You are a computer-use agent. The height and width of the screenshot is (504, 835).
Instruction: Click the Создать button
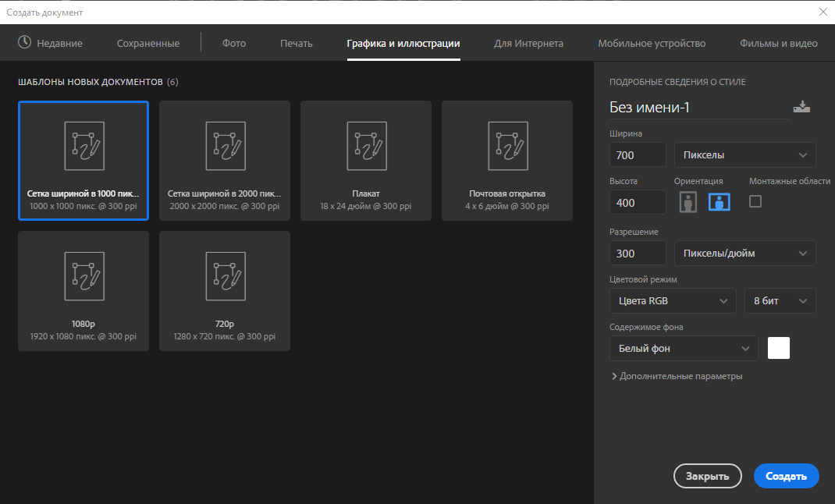786,476
